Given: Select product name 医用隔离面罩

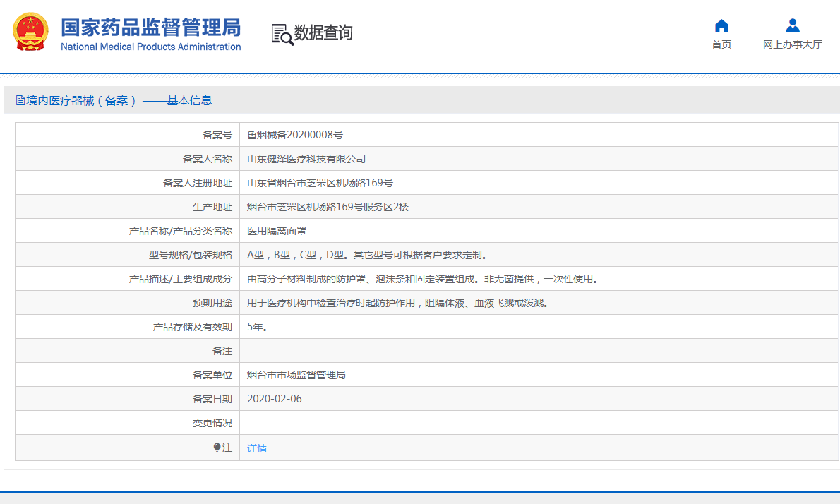Looking at the screenshot, I should pos(277,231).
